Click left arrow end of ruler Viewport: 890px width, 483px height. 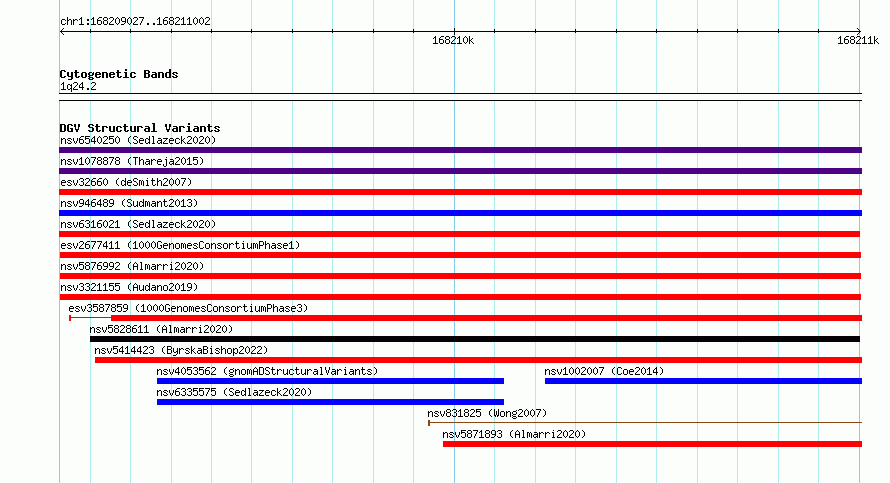[x=62, y=32]
